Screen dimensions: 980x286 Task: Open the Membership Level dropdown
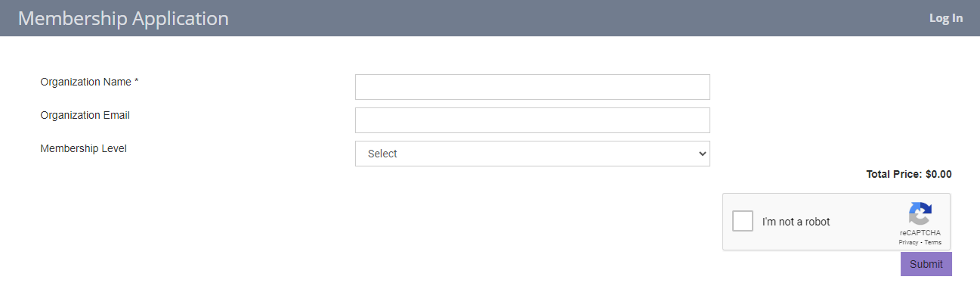pos(533,154)
